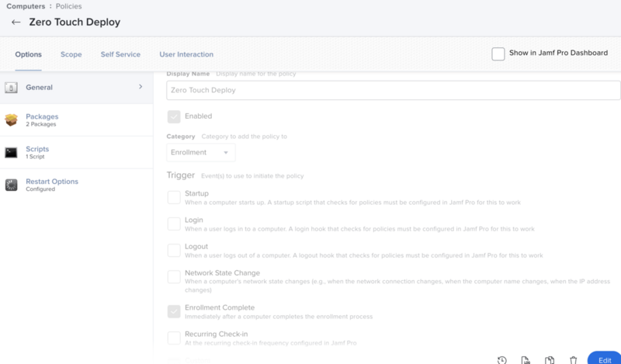Click the Packages box icon
The height and width of the screenshot is (364, 621).
(x=11, y=120)
